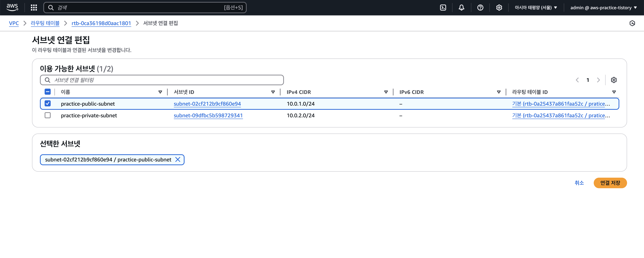The width and height of the screenshot is (644, 258).
Task: Toggle select-all subnets header checkbox
Action: [x=47, y=92]
